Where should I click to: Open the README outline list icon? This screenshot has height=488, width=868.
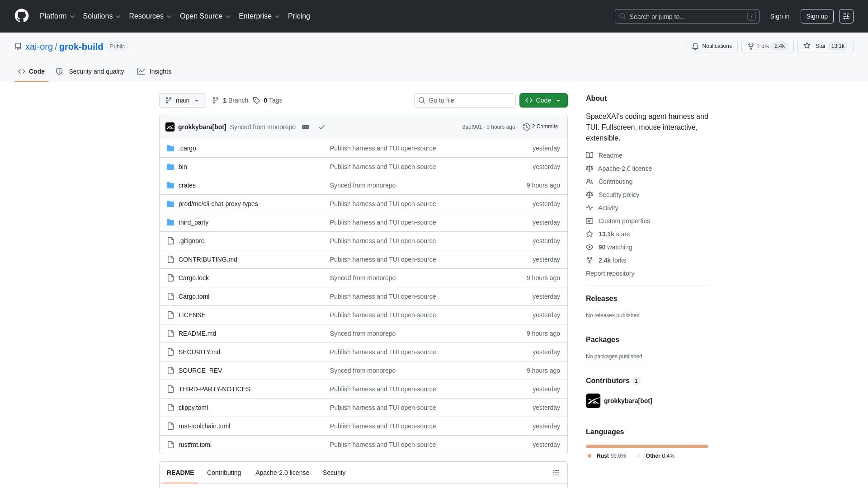pos(556,473)
